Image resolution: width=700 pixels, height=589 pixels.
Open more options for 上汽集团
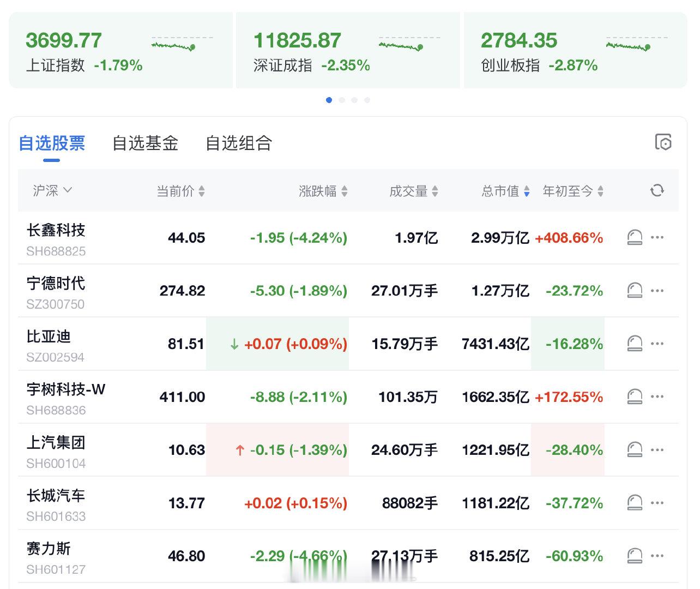(657, 449)
